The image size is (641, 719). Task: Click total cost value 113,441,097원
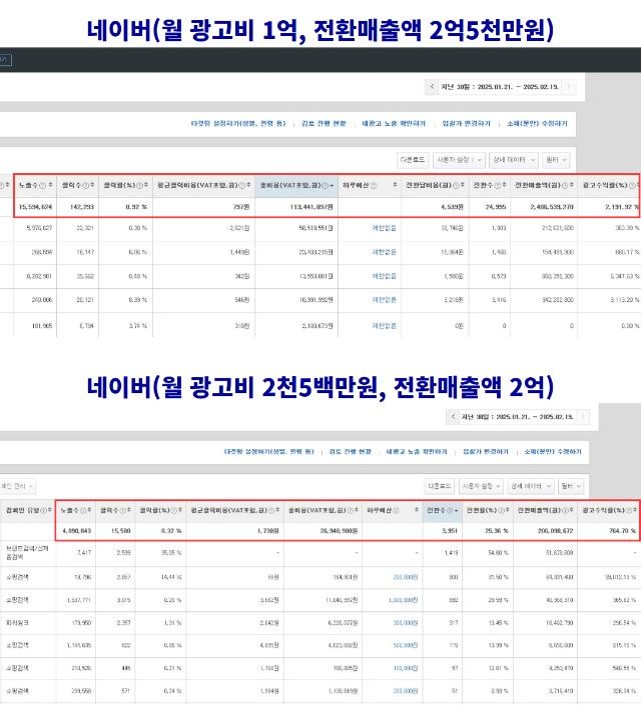(x=311, y=207)
